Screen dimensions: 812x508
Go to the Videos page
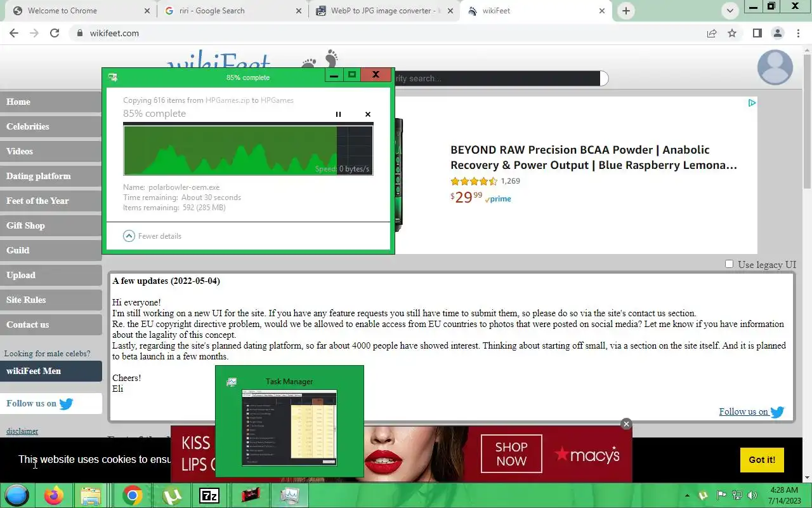pyautogui.click(x=51, y=151)
